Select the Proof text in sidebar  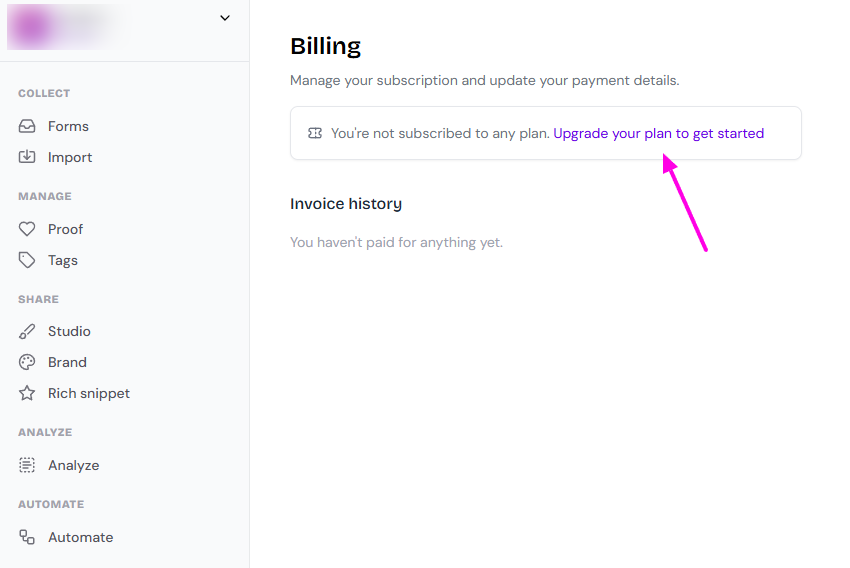coord(65,229)
